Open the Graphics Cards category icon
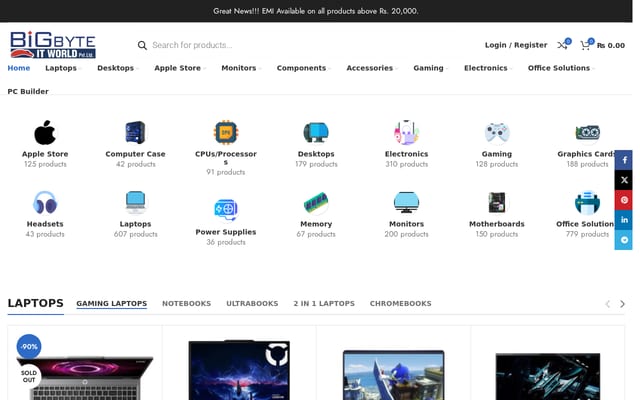The width and height of the screenshot is (640, 400). (587, 132)
